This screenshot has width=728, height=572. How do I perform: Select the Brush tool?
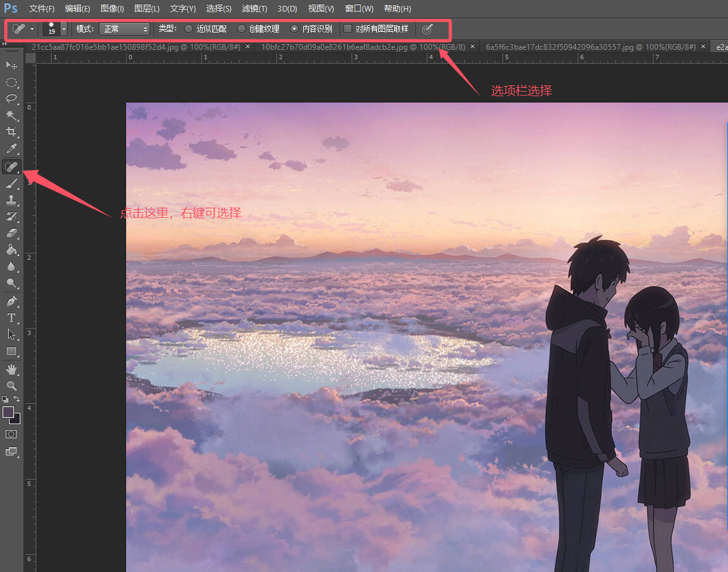point(11,183)
